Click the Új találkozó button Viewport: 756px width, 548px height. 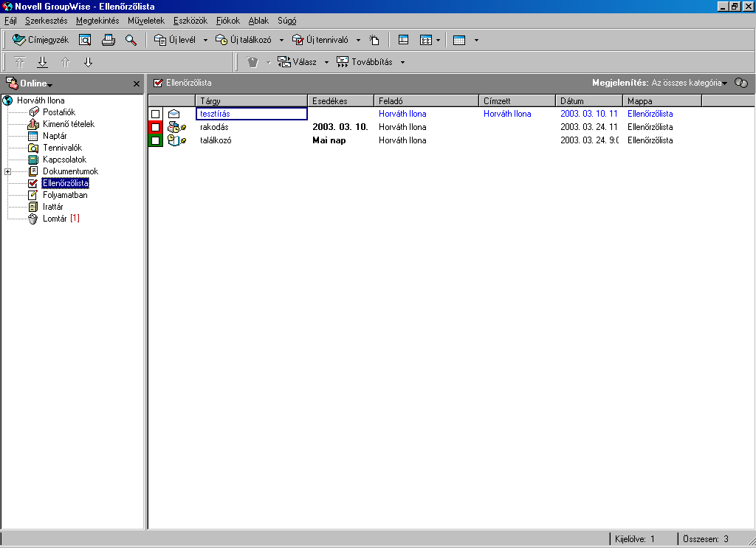point(244,40)
